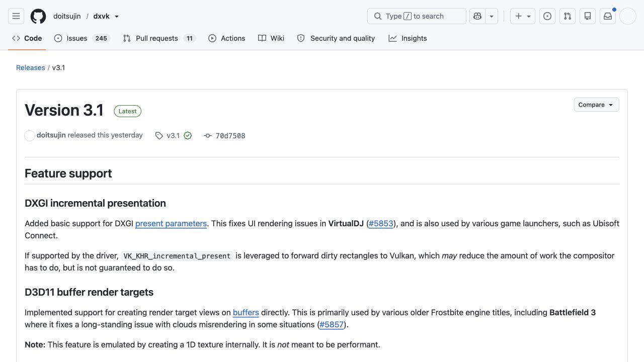Click the verified signature check icon

click(x=188, y=136)
